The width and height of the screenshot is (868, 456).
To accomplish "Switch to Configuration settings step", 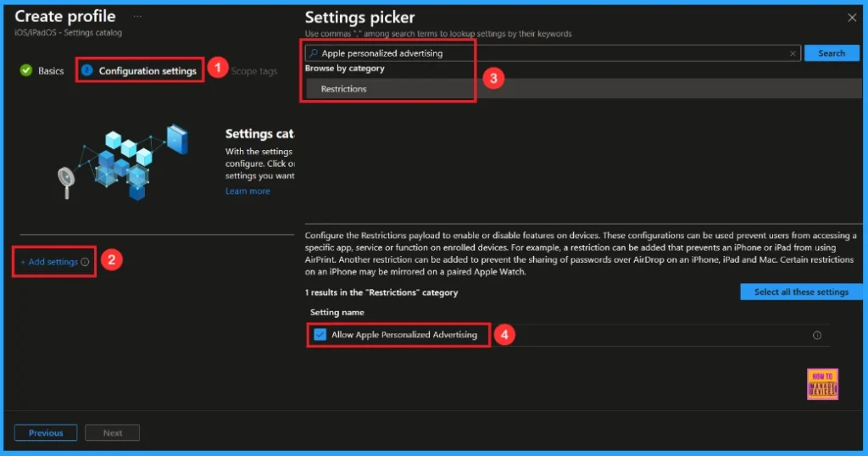I will click(x=139, y=71).
